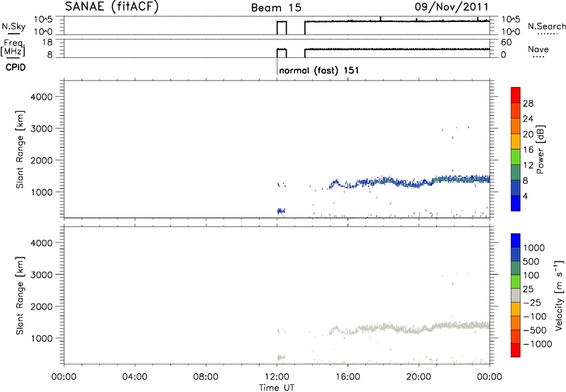Select the green 12–16 dB Power colorbar segment
566x392 pixels.
(516, 156)
